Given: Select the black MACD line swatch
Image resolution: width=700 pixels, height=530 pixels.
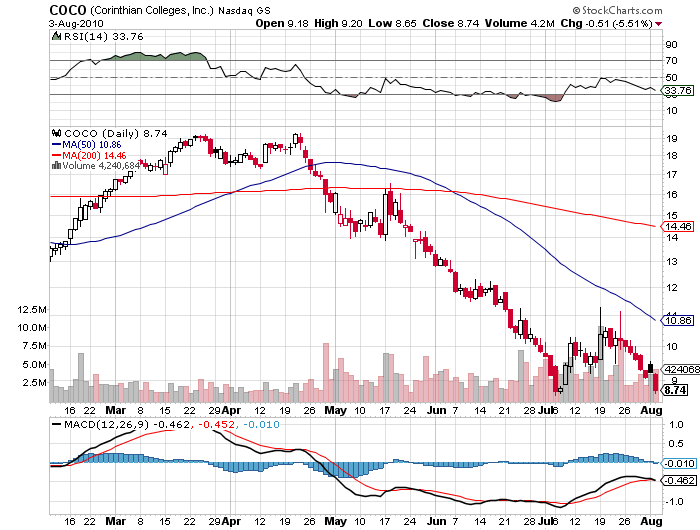Looking at the screenshot, I should point(57,425).
